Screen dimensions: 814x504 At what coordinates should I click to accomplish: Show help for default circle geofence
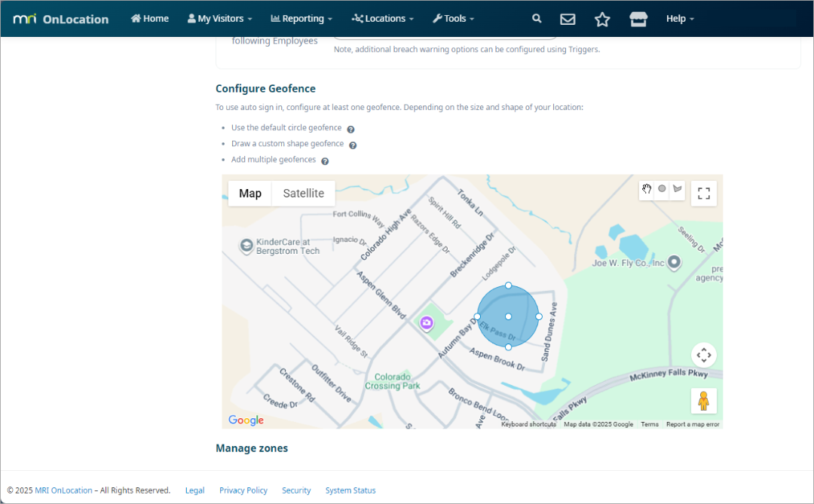coord(350,129)
